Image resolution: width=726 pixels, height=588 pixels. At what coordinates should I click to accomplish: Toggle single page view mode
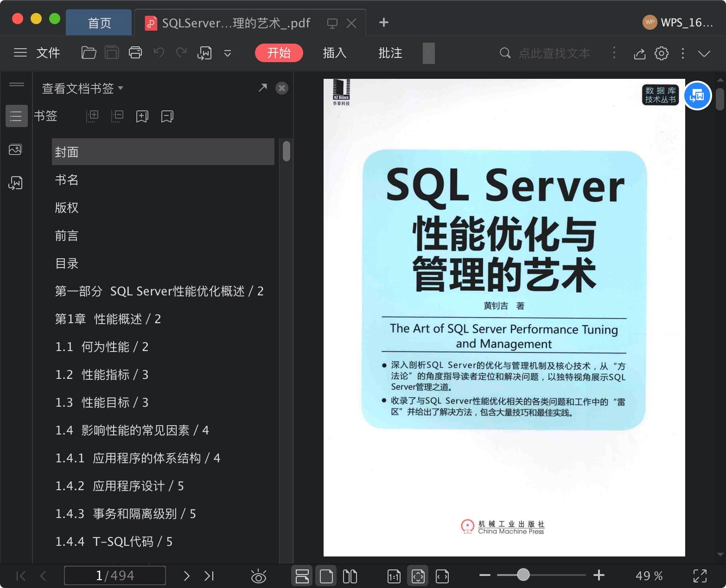coord(326,576)
